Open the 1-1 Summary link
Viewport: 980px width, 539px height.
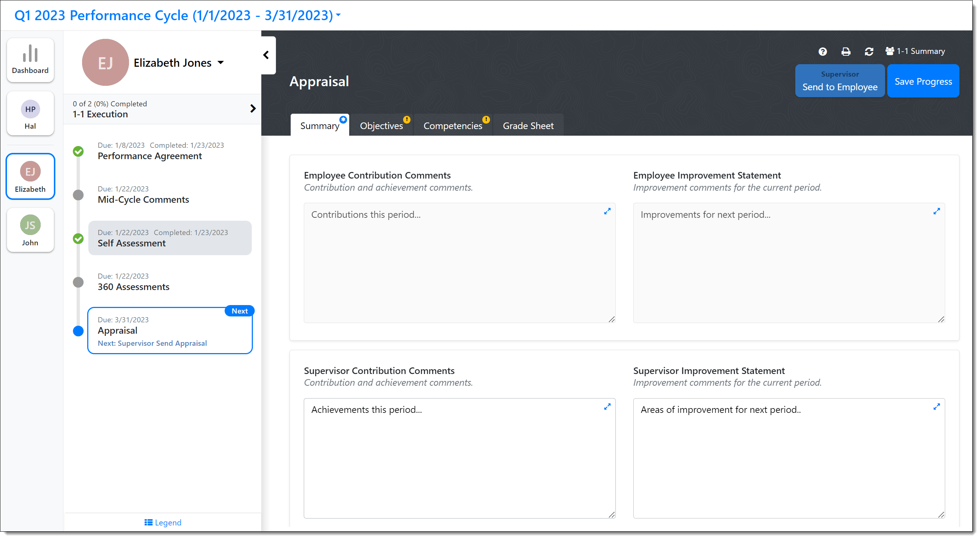[915, 51]
